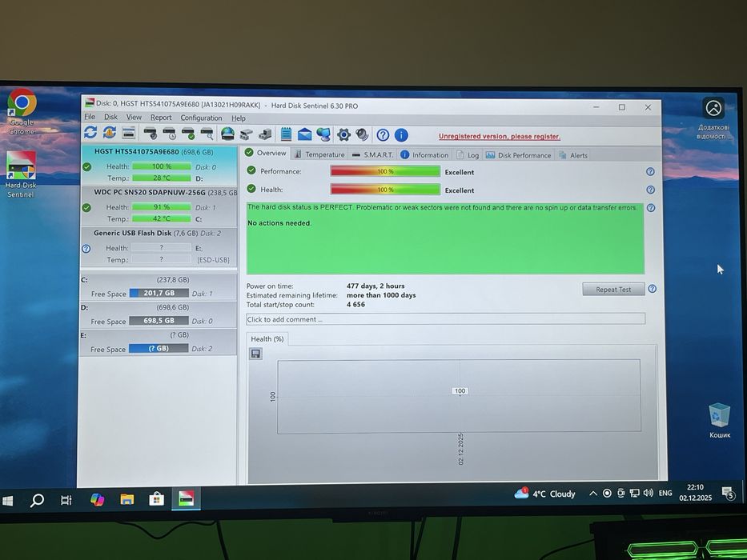Open the Help menu

click(x=239, y=118)
